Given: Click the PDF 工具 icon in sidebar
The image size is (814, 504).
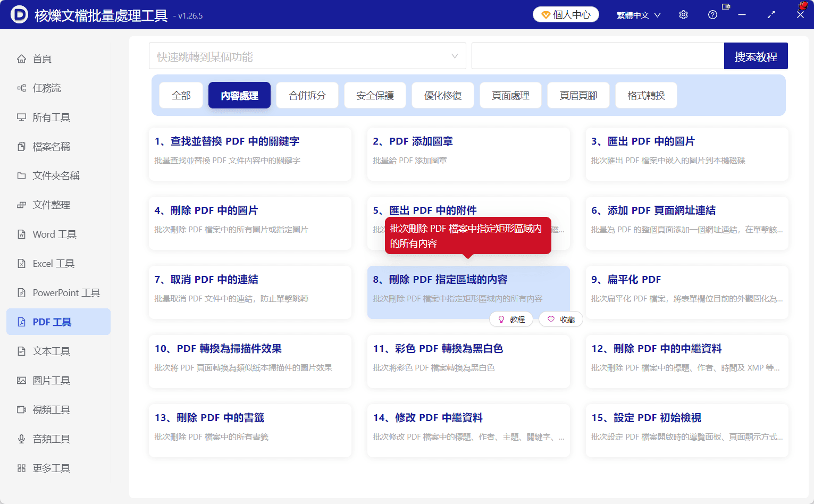Looking at the screenshot, I should point(21,322).
